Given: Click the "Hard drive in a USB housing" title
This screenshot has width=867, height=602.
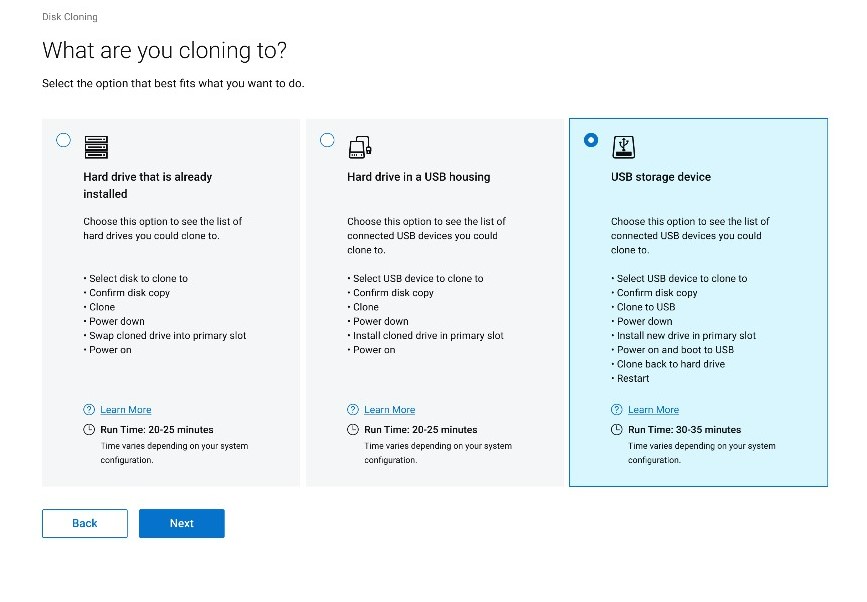Looking at the screenshot, I should [418, 177].
